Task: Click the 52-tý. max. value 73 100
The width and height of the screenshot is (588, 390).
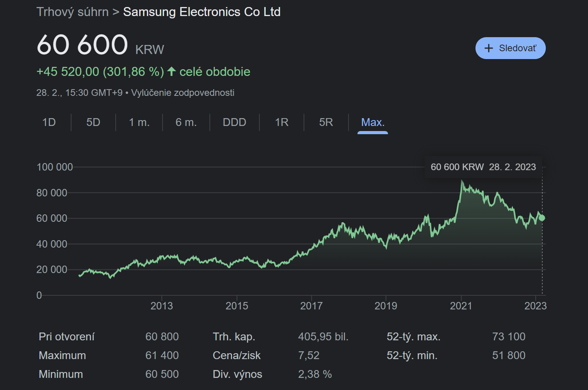Action: pos(508,336)
